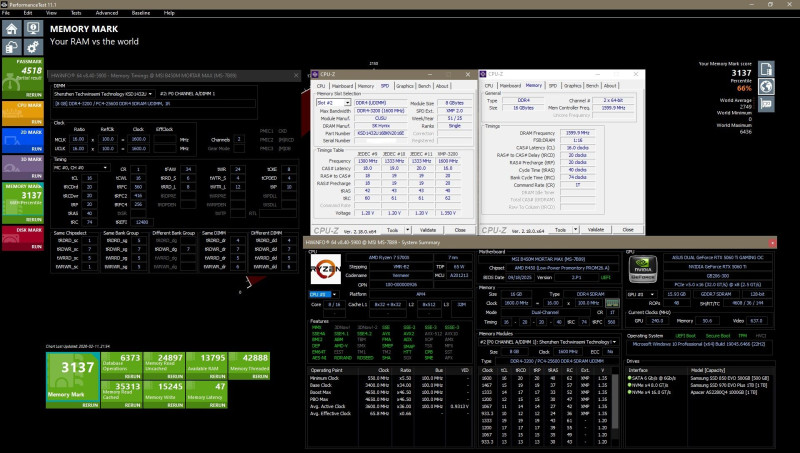Expand Tools arrow in left CPU-Z window
The height and width of the screenshot is (453, 800).
tap(407, 230)
